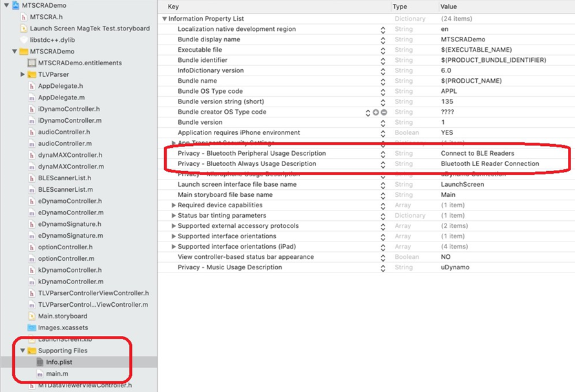The image size is (575, 392).
Task: Click audioController.m file icon
Action: (32, 144)
